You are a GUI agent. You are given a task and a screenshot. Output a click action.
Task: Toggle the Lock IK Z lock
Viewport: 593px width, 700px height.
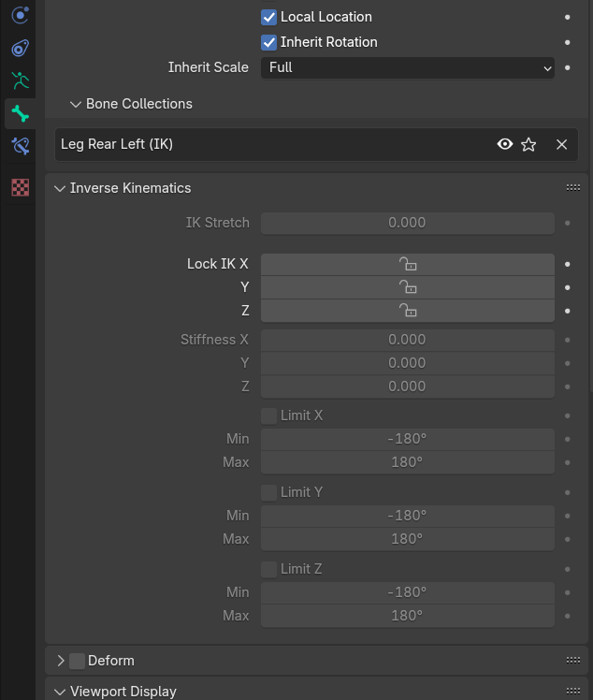pyautogui.click(x=407, y=311)
